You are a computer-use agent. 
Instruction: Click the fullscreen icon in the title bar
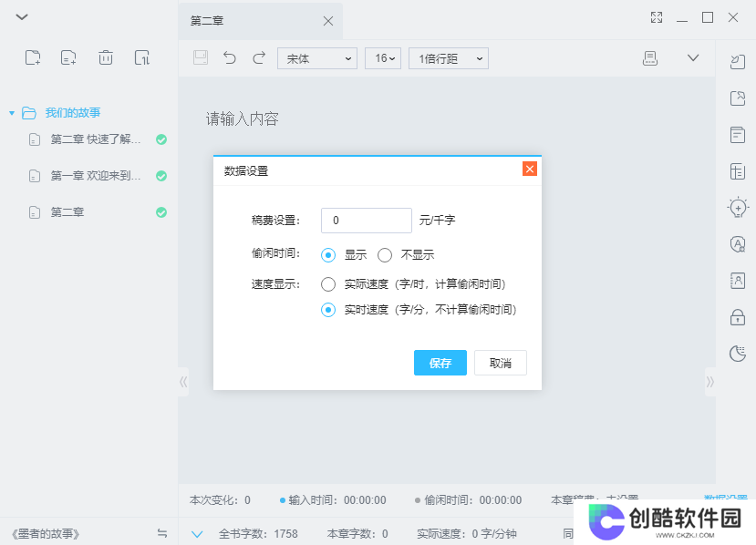pyautogui.click(x=657, y=18)
